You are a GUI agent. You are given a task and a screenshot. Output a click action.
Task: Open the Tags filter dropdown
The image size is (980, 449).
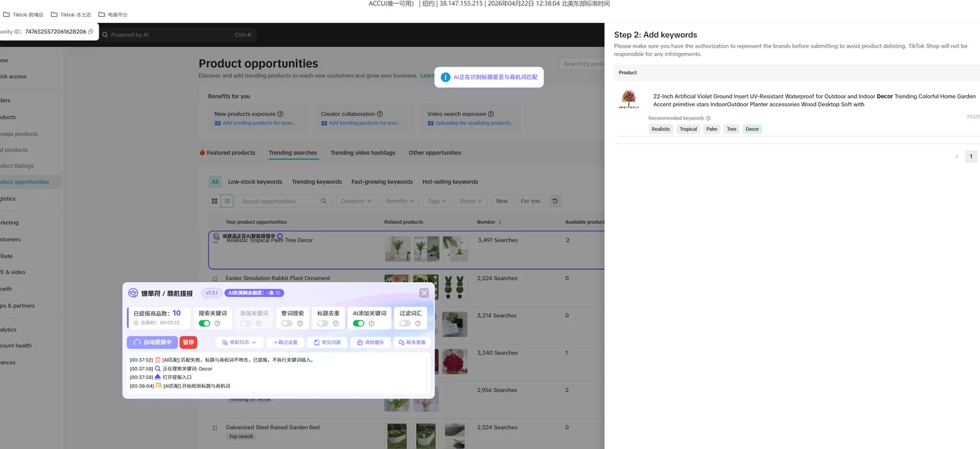pyautogui.click(x=438, y=201)
